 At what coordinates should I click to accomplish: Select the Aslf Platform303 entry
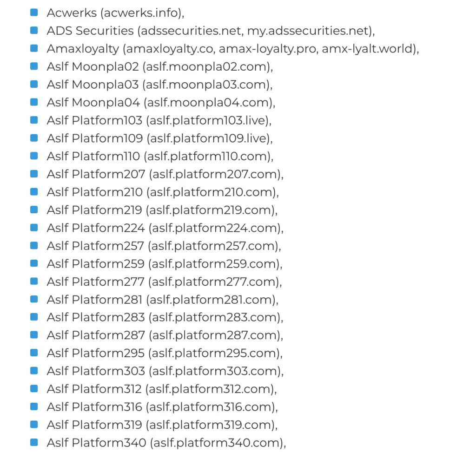point(165,371)
